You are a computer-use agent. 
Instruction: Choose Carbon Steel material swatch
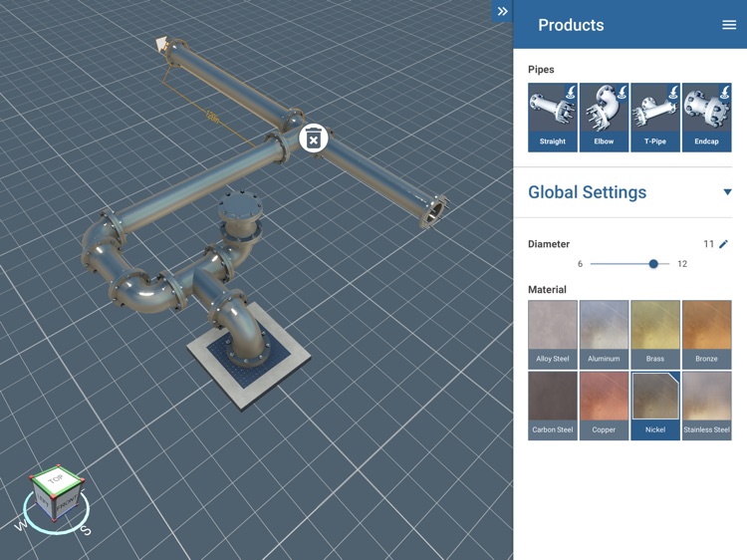(553, 406)
